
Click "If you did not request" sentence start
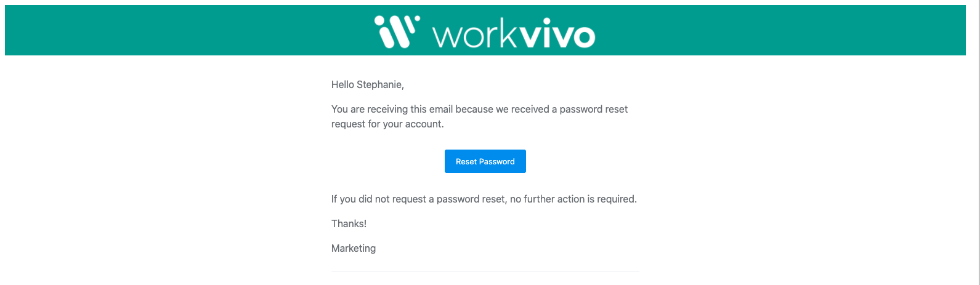click(382, 199)
